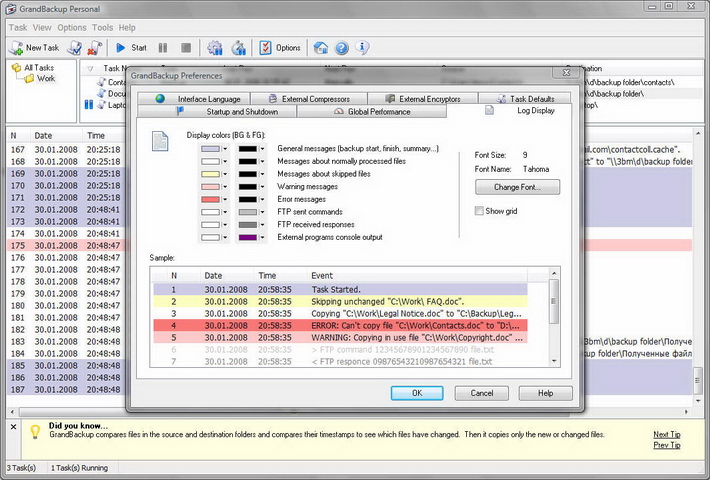Switch to the Startup and Shutdown tab
710x480 pixels.
217,111
